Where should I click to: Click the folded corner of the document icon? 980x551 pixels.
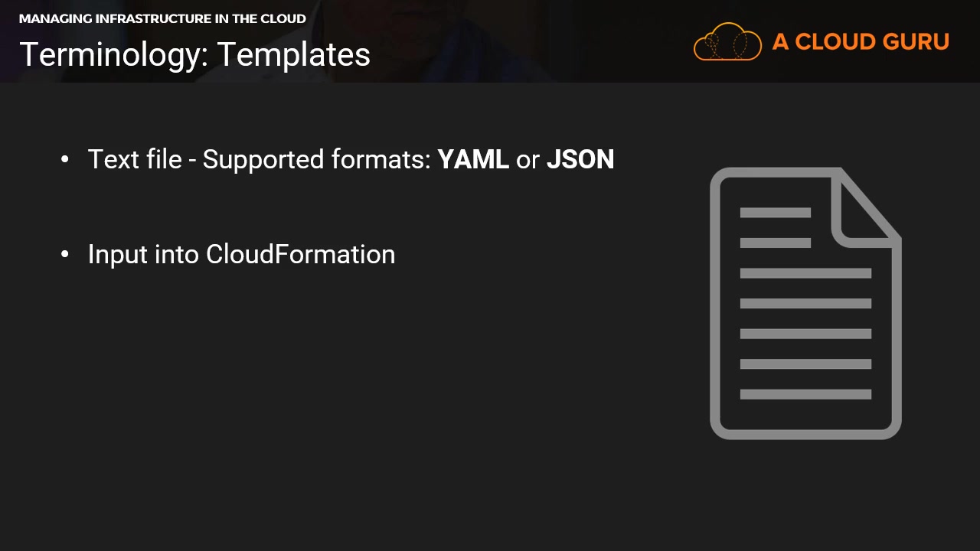867,210
